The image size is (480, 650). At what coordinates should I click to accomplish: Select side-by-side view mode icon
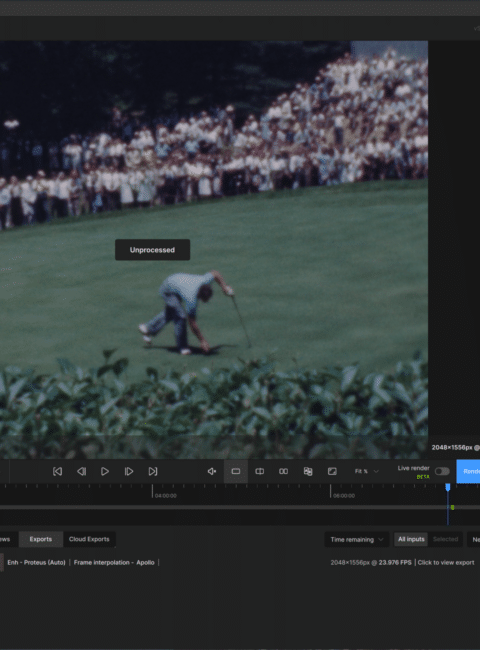[x=284, y=471]
